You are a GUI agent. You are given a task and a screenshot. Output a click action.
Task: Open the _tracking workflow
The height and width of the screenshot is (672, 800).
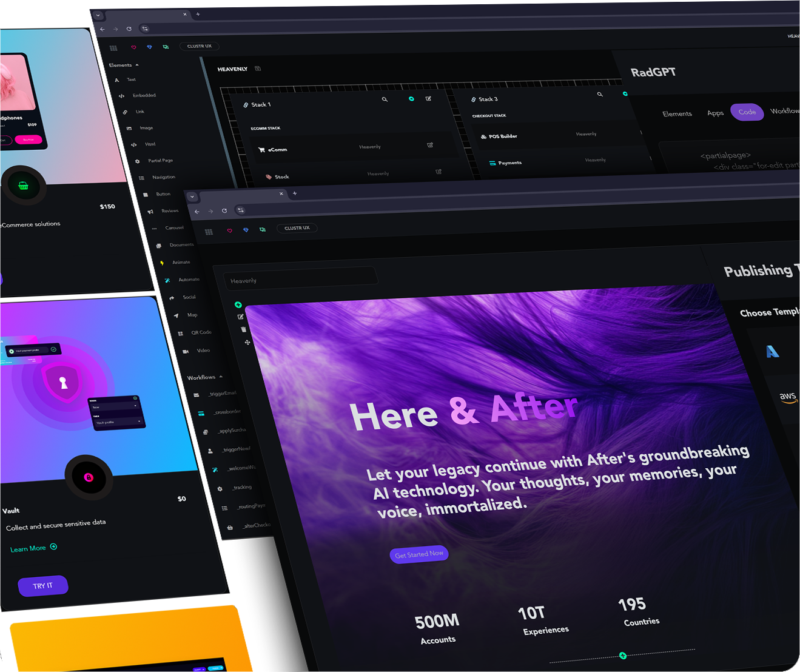click(x=241, y=487)
